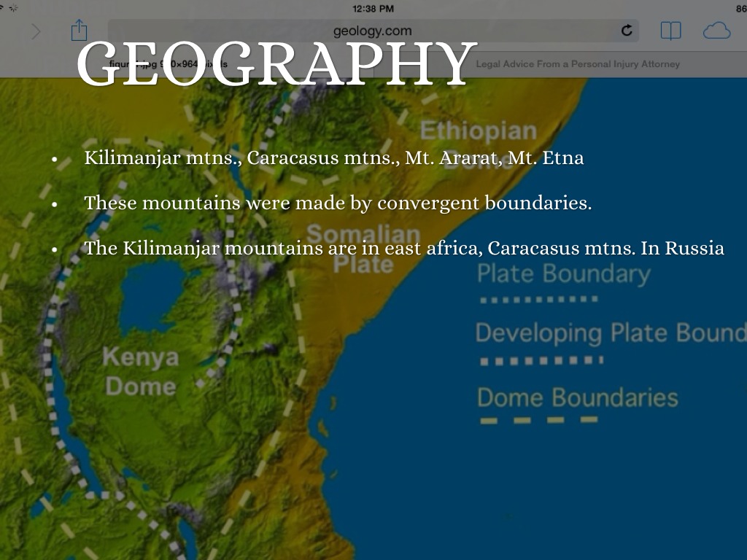The width and height of the screenshot is (747, 560).
Task: Open iCloud Tabs cloud icon
Action: [x=716, y=31]
